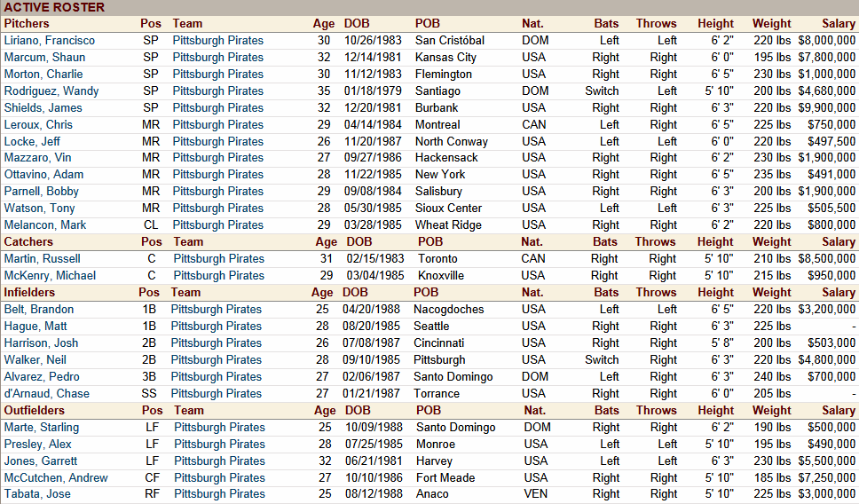Click the ACTIVE ROSTER title bar
The width and height of the screenshot is (859, 504).
coord(429,8)
